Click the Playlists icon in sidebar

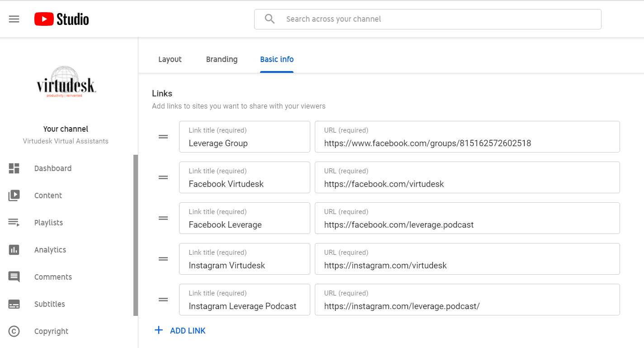14,223
